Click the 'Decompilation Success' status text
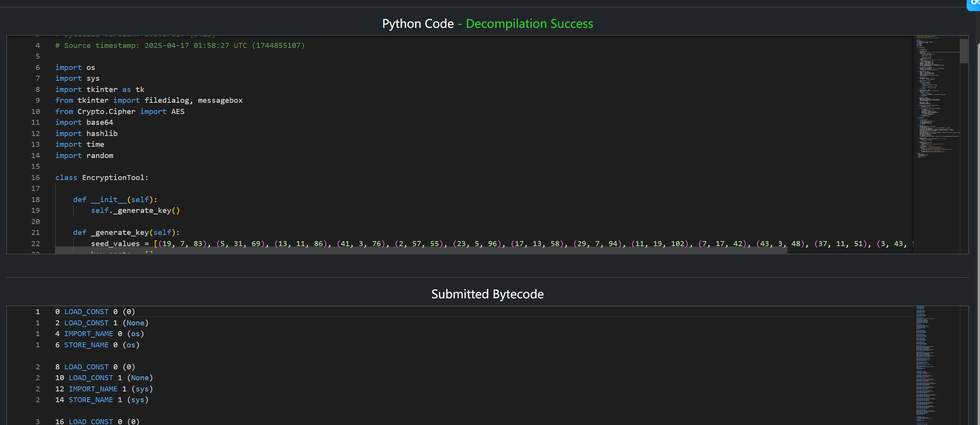980x425 pixels. (529, 24)
